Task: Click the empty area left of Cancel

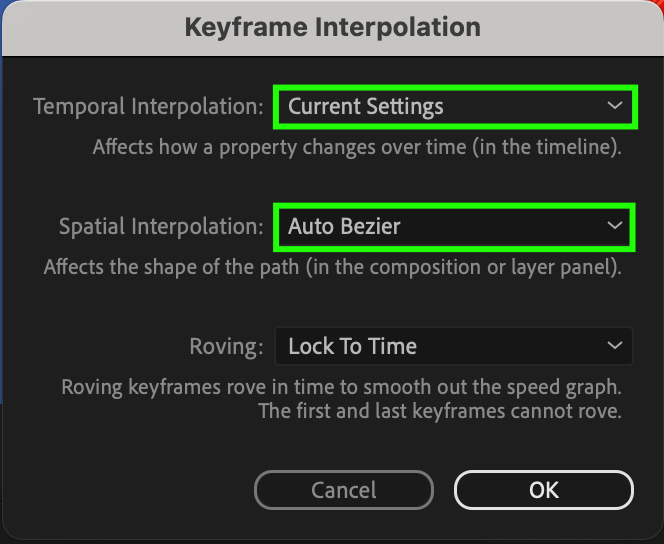Action: click(x=130, y=490)
